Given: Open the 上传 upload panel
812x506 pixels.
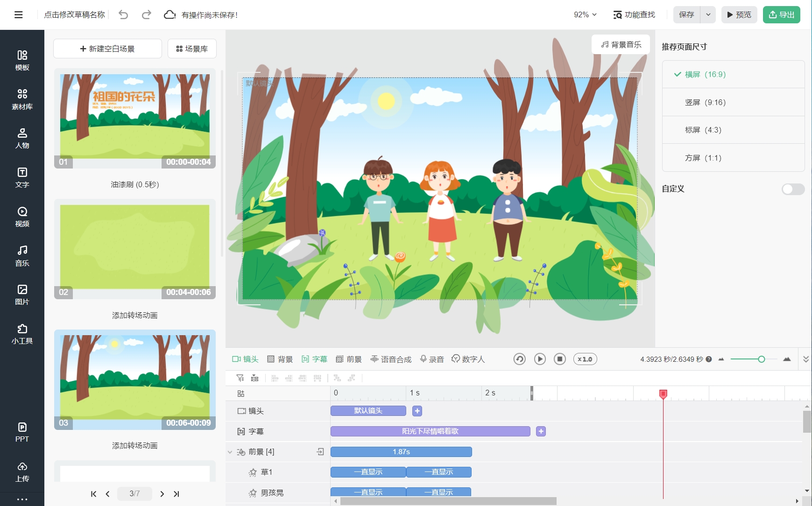Looking at the screenshot, I should coord(22,471).
